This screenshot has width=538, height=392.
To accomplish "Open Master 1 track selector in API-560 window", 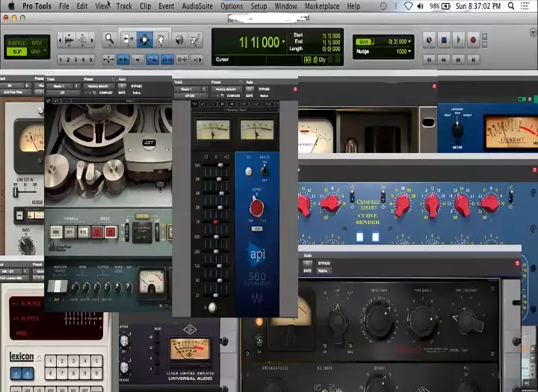I will [x=188, y=89].
